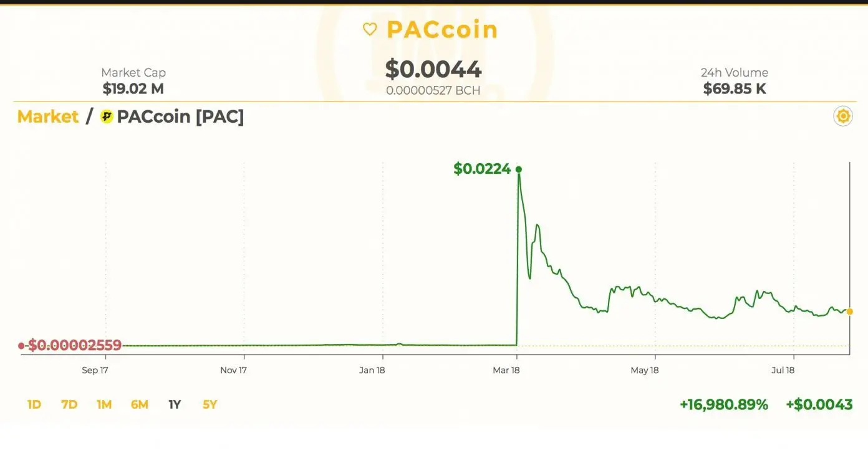Switch chart to 7D range
868x461 pixels.
69,405
